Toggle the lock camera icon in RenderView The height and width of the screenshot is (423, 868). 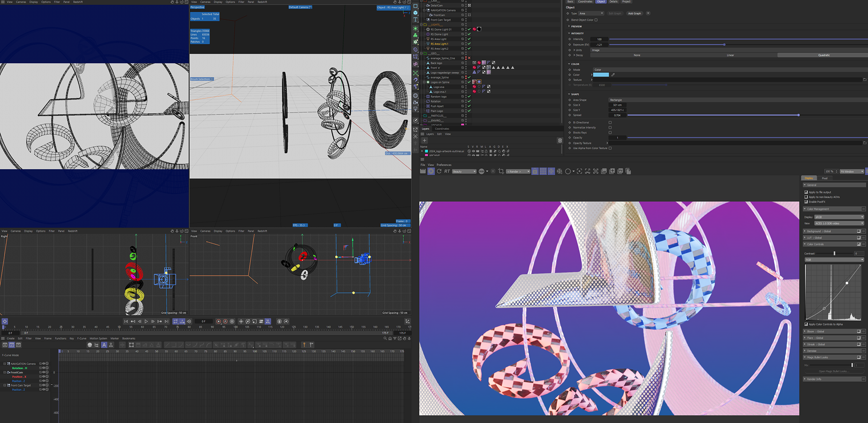click(535, 171)
